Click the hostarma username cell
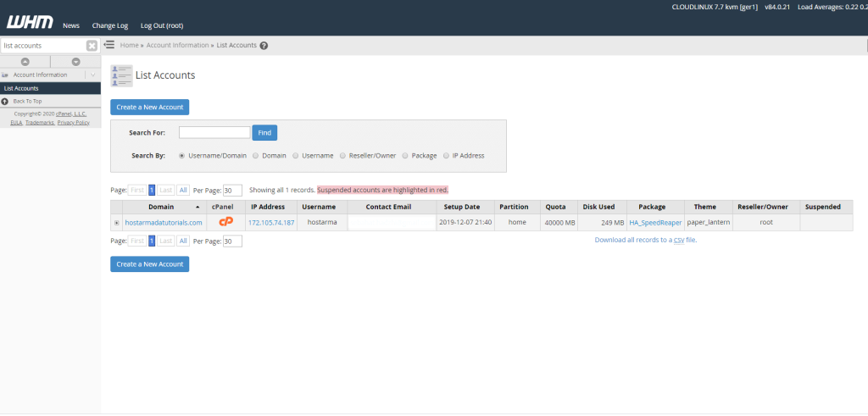868x416 pixels. 321,222
